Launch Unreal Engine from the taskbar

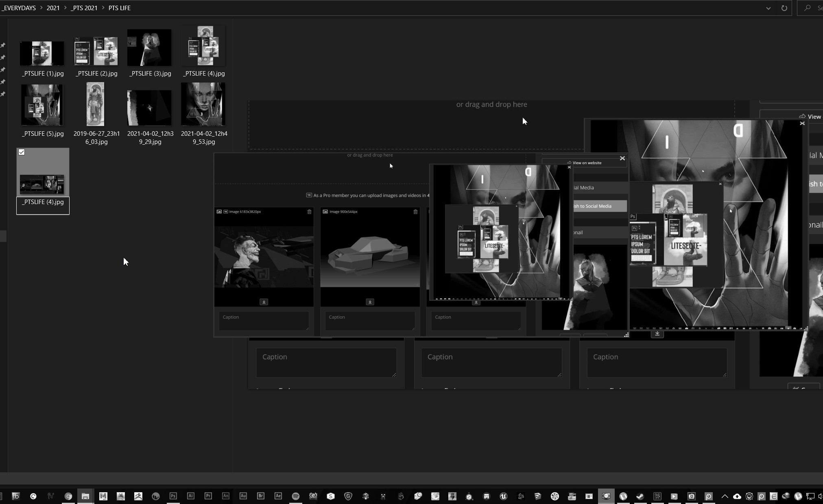coord(503,496)
